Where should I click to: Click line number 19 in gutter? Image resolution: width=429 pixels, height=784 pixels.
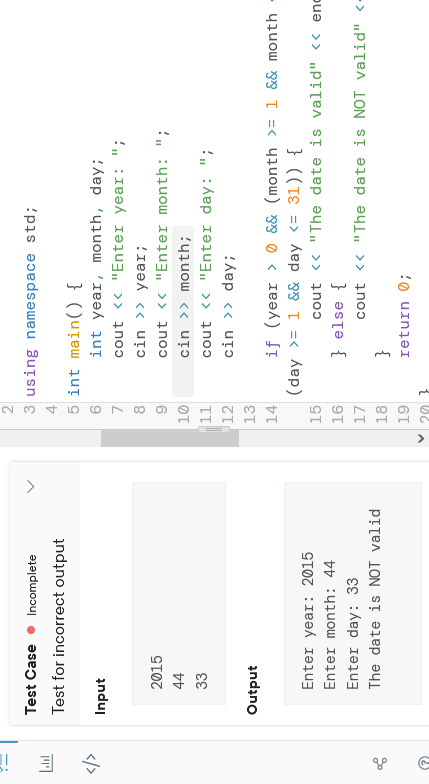click(x=404, y=414)
